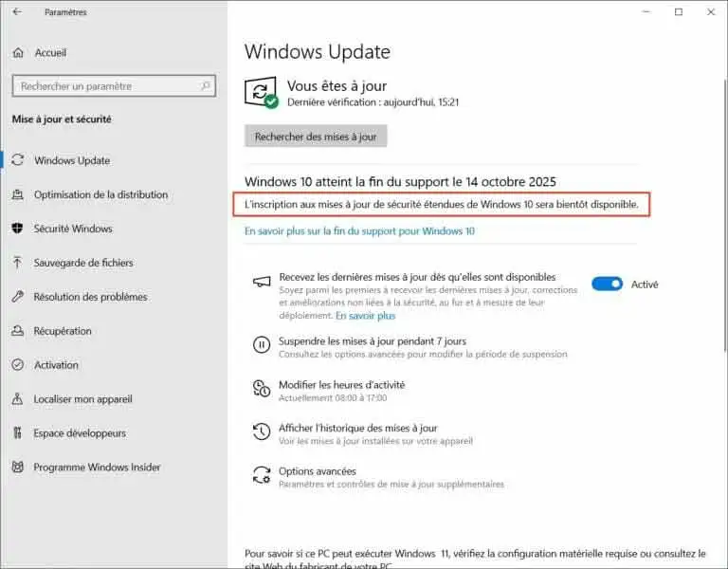Screen dimensions: 728x569
Task: Go to the Activation section
Action: coord(56,364)
